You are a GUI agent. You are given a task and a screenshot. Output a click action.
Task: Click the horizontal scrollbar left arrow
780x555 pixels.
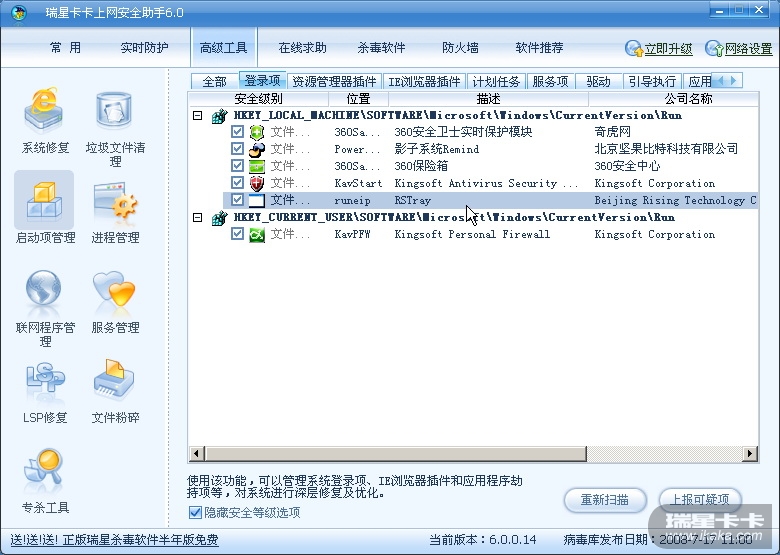click(196, 454)
